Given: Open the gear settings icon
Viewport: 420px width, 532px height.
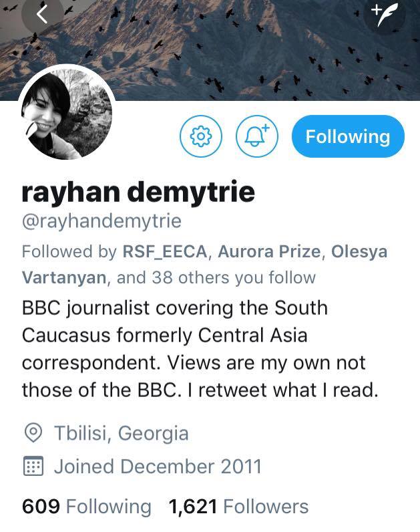Looking at the screenshot, I should pos(201,136).
